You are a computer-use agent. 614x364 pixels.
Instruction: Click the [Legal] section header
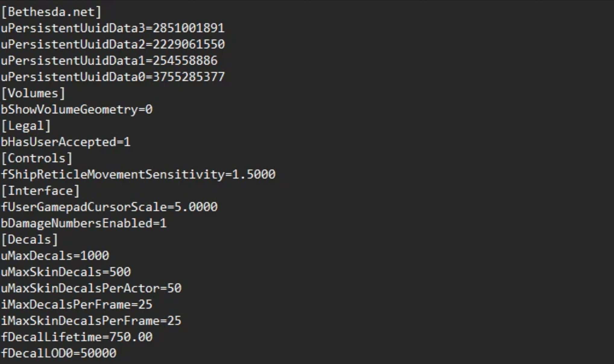click(x=26, y=126)
